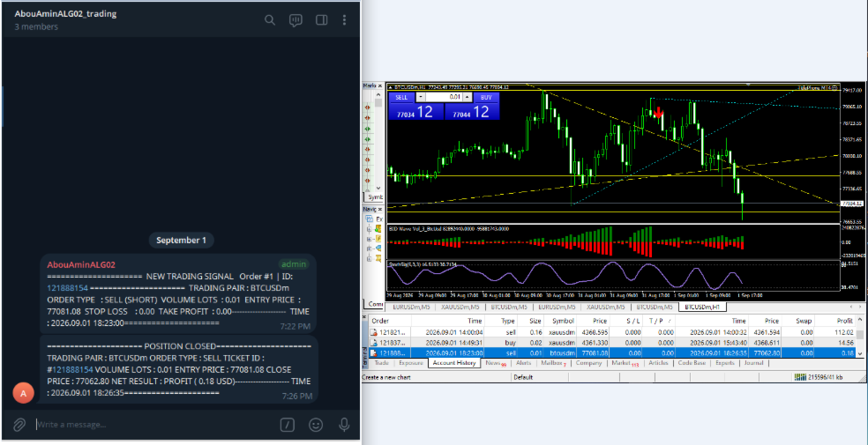The height and width of the screenshot is (445, 868).
Task: Toggle the Telegram side panel icon
Action: (x=321, y=20)
